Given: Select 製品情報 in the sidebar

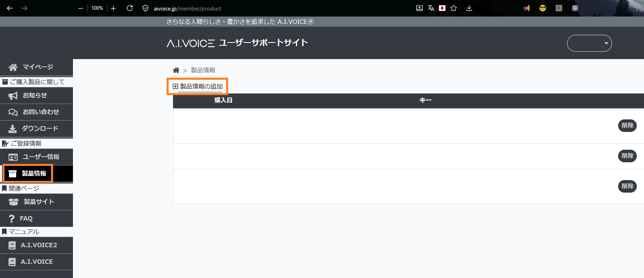Looking at the screenshot, I should pyautogui.click(x=36, y=174).
